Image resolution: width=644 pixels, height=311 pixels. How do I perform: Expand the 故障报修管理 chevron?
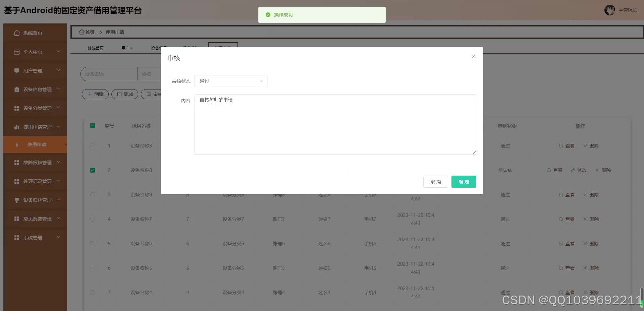click(x=58, y=162)
